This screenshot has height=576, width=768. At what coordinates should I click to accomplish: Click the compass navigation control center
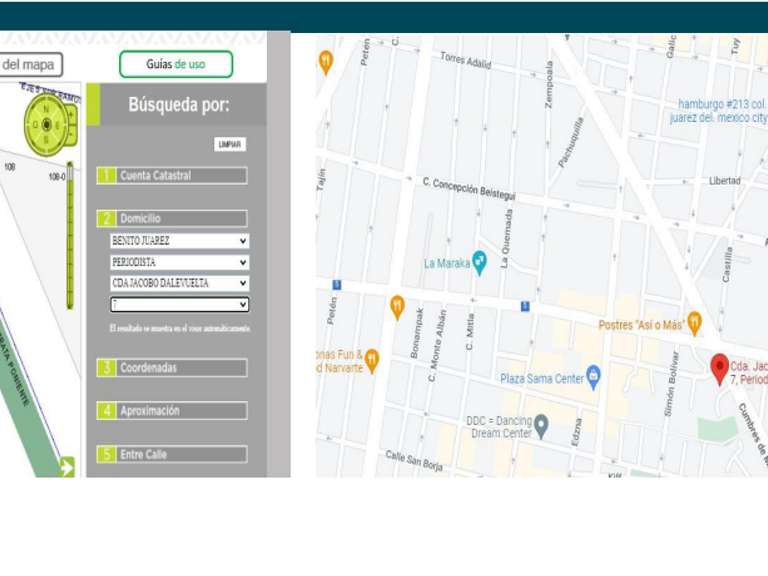47,125
